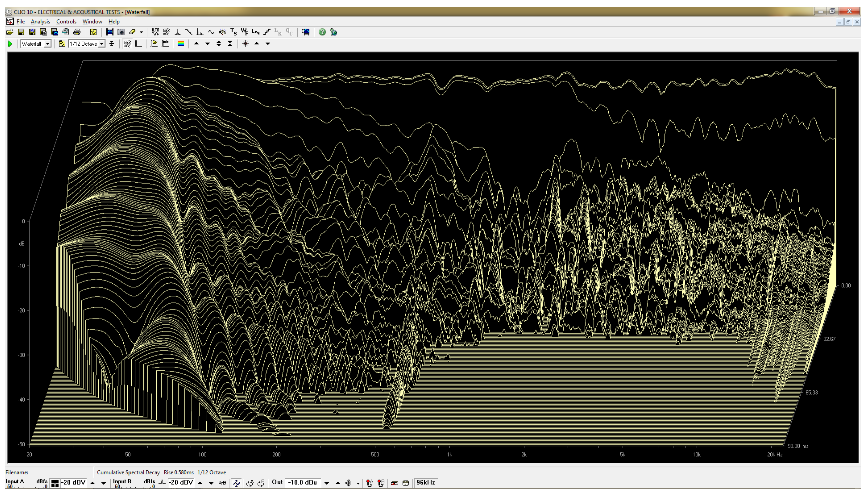Open the 1/12 Octave smoothing dropdown

pyautogui.click(x=101, y=44)
